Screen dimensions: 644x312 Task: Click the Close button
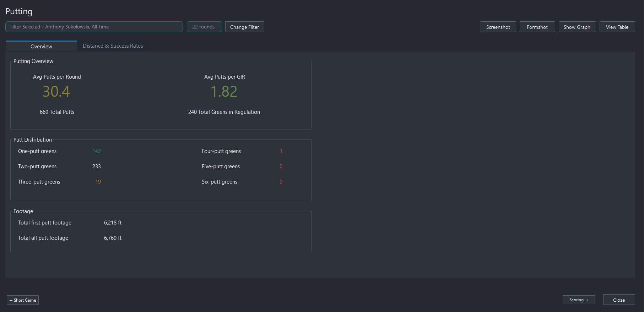pyautogui.click(x=619, y=300)
